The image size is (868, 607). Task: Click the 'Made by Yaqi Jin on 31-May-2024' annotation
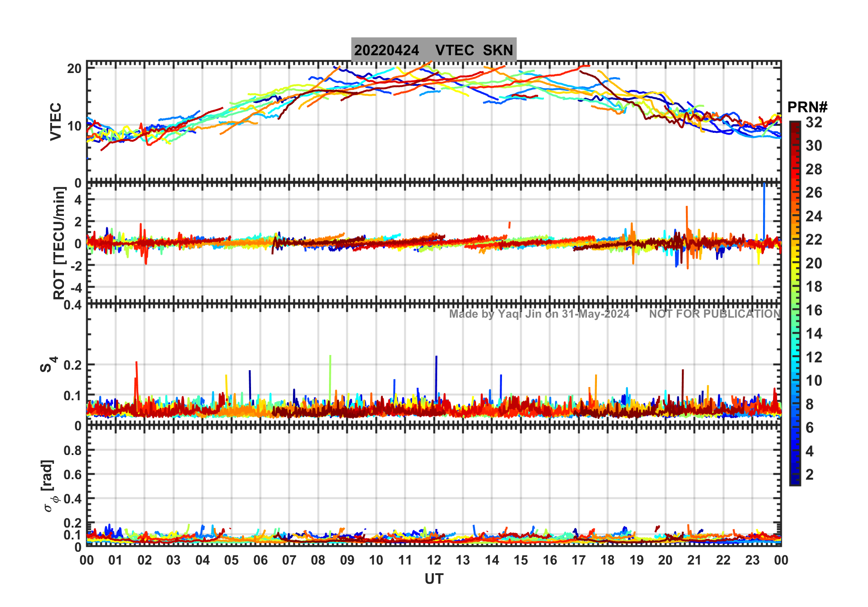tap(539, 314)
